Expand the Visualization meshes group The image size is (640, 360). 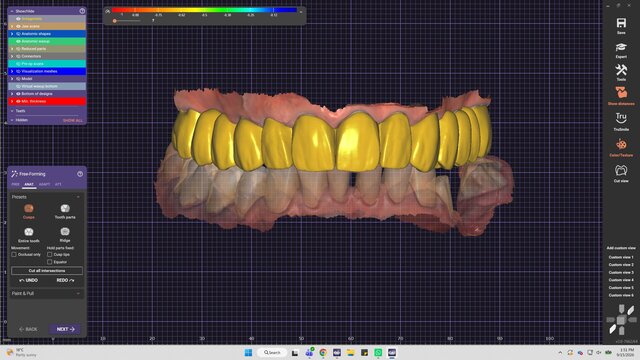coord(12,71)
